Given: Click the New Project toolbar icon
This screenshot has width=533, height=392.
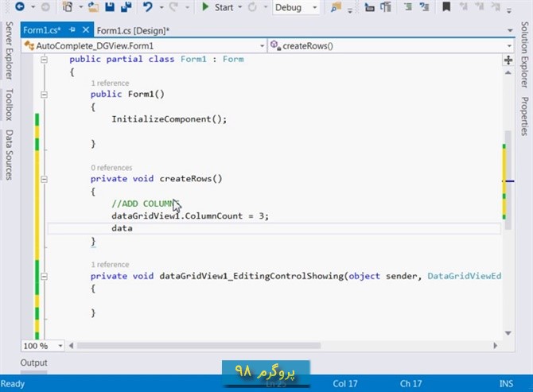Looking at the screenshot, I should coord(68,6).
